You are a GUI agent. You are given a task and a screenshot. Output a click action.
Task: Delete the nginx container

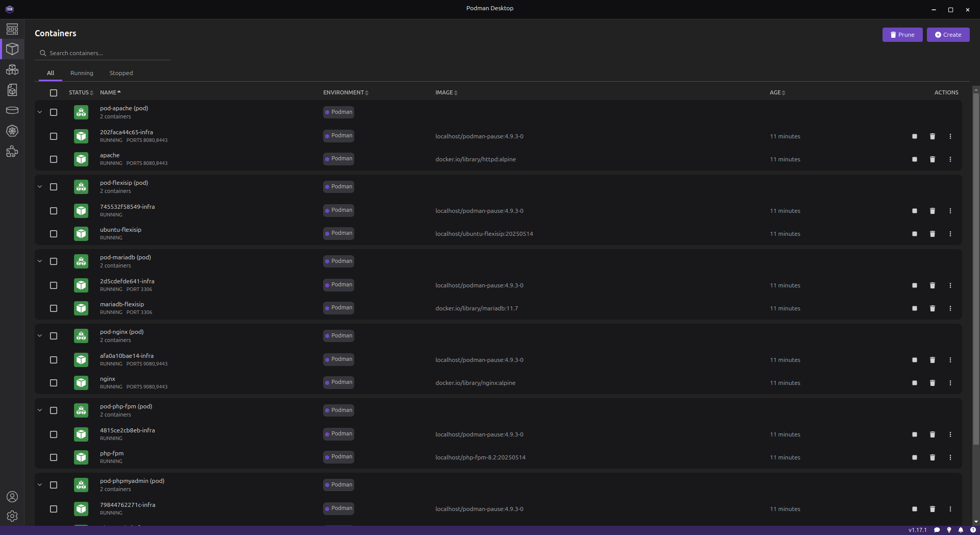click(x=933, y=383)
